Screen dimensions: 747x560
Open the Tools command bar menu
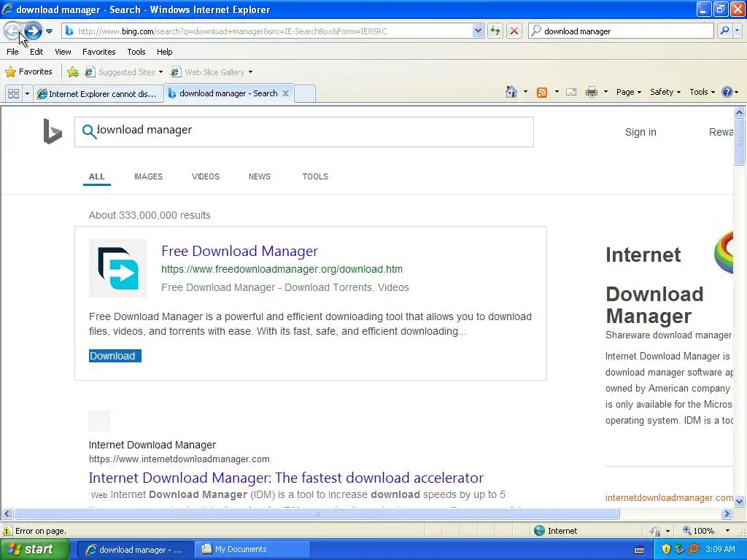pos(702,92)
